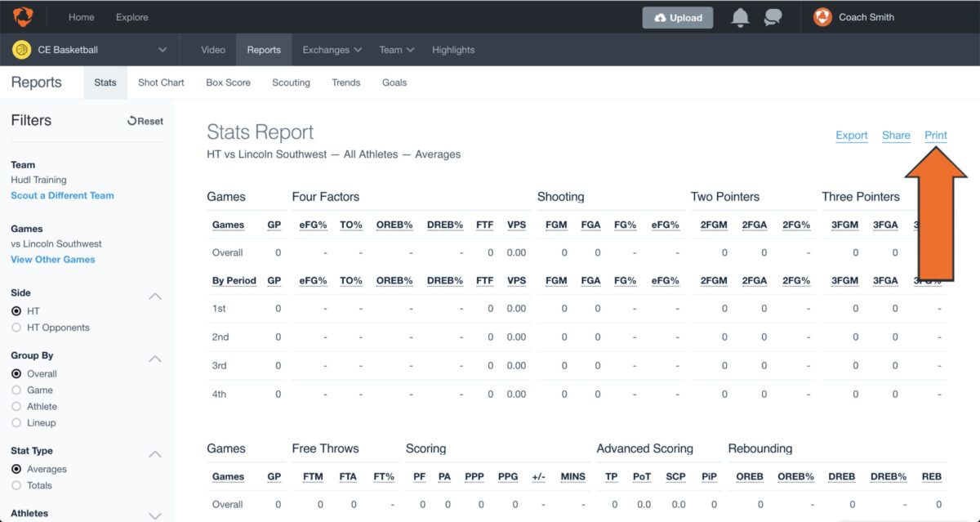Image resolution: width=980 pixels, height=522 pixels.
Task: Click the SCP column header
Action: coord(675,477)
